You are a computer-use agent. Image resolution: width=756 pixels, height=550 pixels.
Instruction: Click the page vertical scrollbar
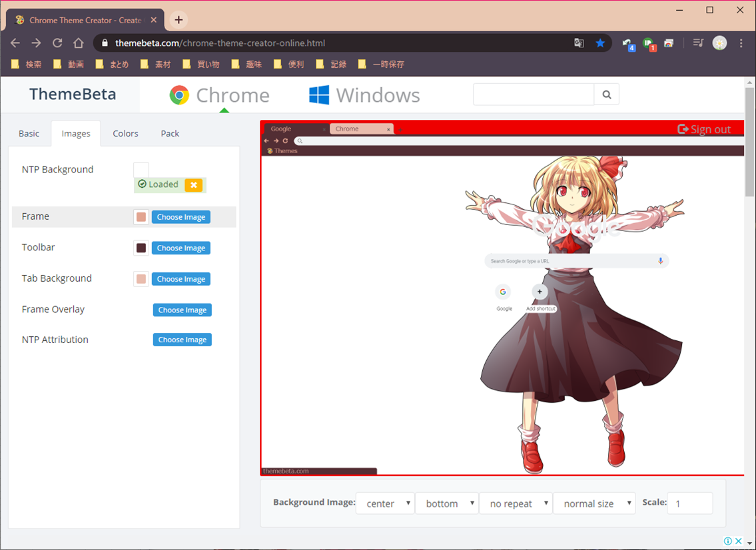pyautogui.click(x=749, y=142)
